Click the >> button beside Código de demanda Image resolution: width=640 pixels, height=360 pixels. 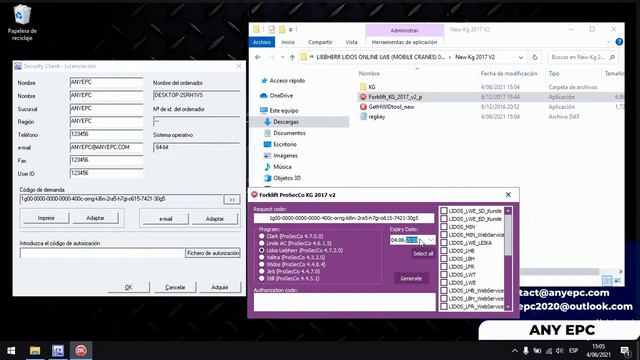click(232, 200)
